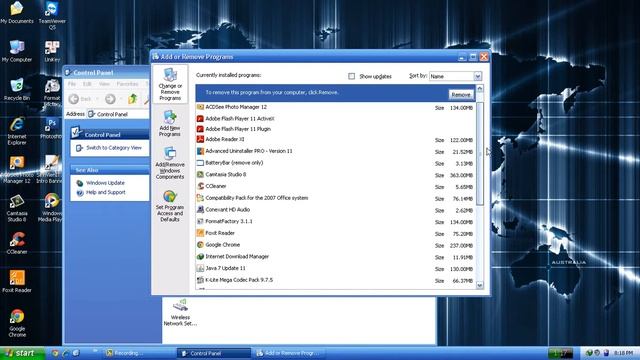Click Switch to Category View link
This screenshot has height=360, width=640.
[114, 148]
